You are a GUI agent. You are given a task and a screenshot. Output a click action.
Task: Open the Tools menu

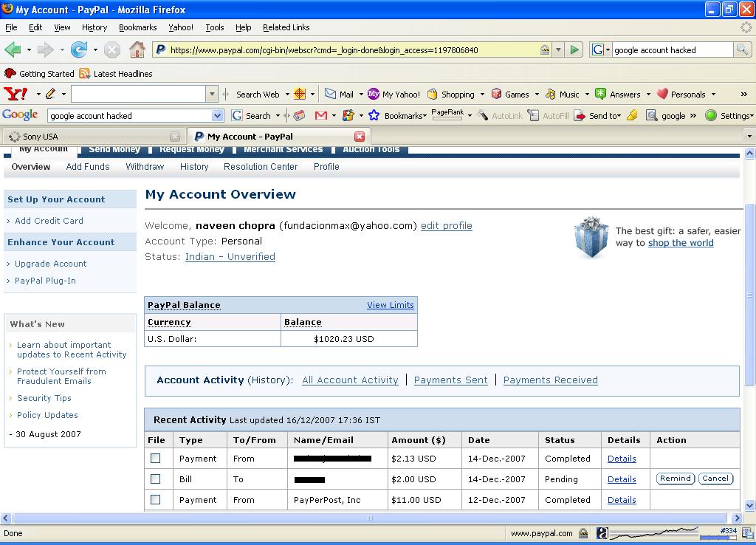click(x=215, y=27)
